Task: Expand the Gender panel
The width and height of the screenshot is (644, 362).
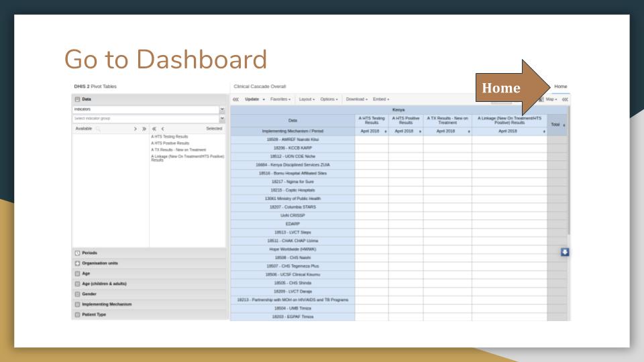Action: point(150,294)
